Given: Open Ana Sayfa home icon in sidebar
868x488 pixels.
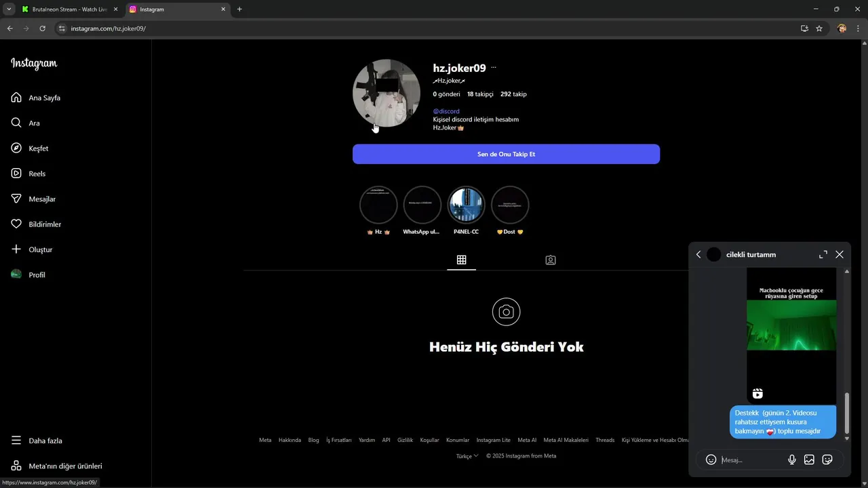Looking at the screenshot, I should coord(16,98).
